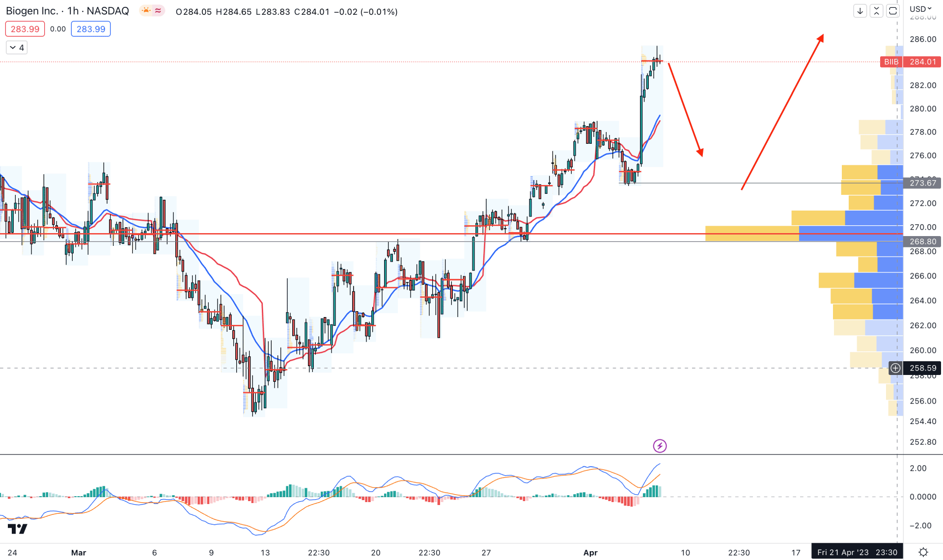Click the 13 date label on time axis
The width and height of the screenshot is (943, 560).
pyautogui.click(x=265, y=553)
